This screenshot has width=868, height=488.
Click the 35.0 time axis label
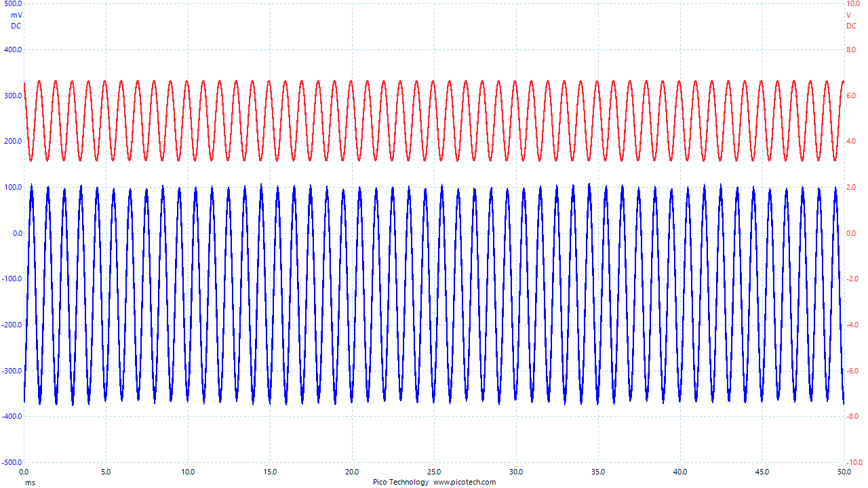click(598, 472)
